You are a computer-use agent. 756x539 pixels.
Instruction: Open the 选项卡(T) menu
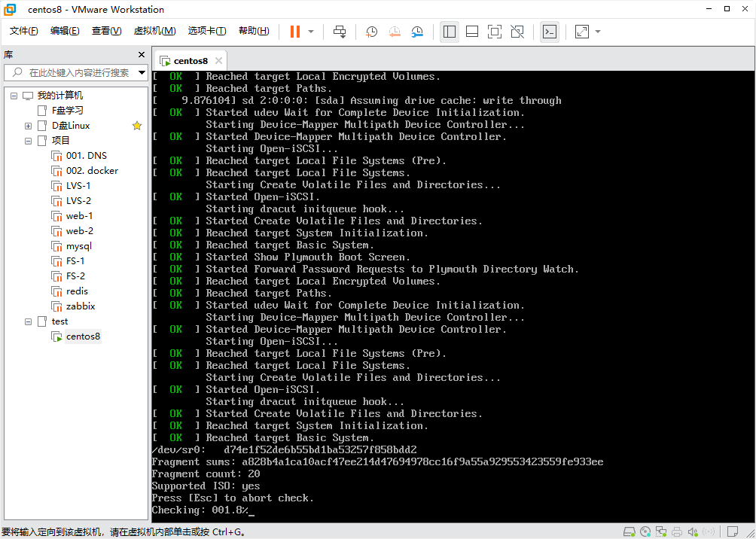click(207, 31)
